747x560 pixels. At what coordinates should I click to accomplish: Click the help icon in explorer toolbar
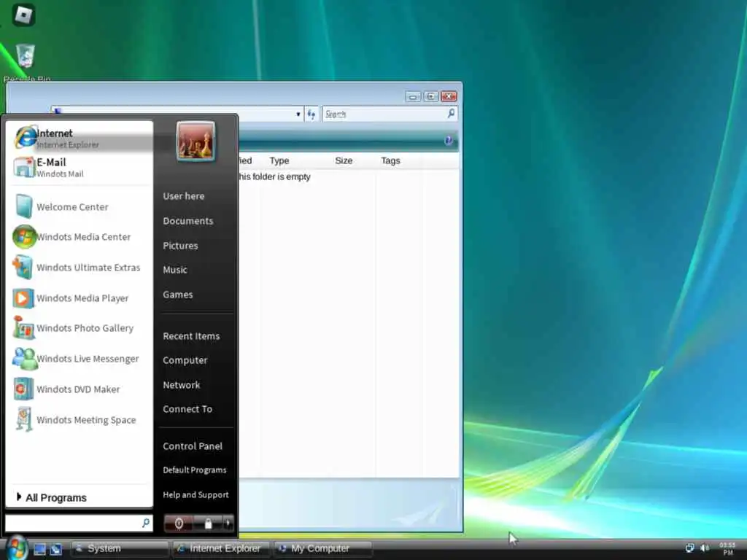[x=448, y=141]
